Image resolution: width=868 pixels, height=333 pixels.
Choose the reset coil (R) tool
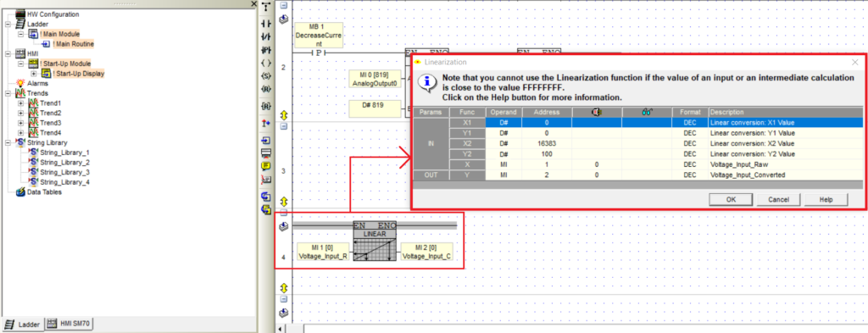(x=266, y=89)
